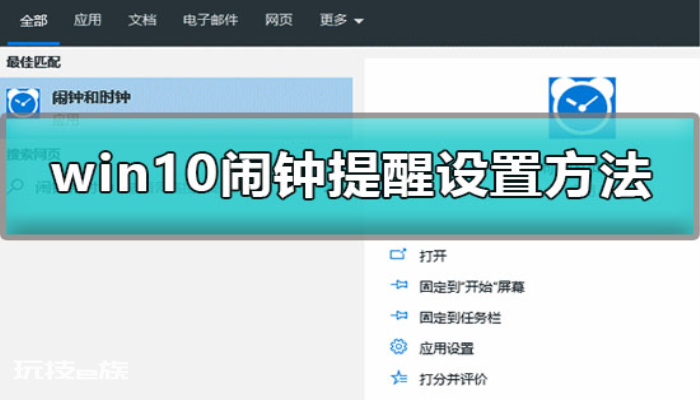Select the 全部 search tab
This screenshot has height=400, width=700.
coord(33,21)
